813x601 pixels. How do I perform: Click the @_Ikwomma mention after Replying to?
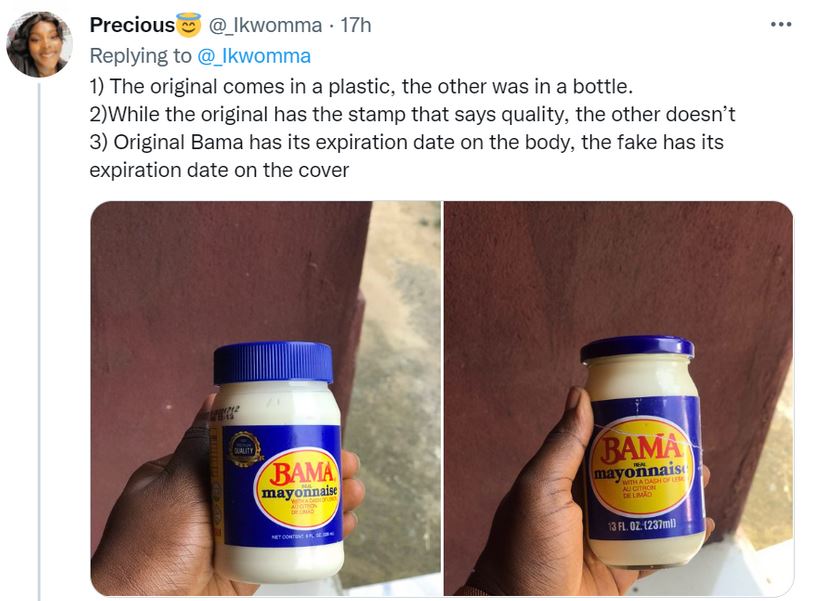click(258, 55)
